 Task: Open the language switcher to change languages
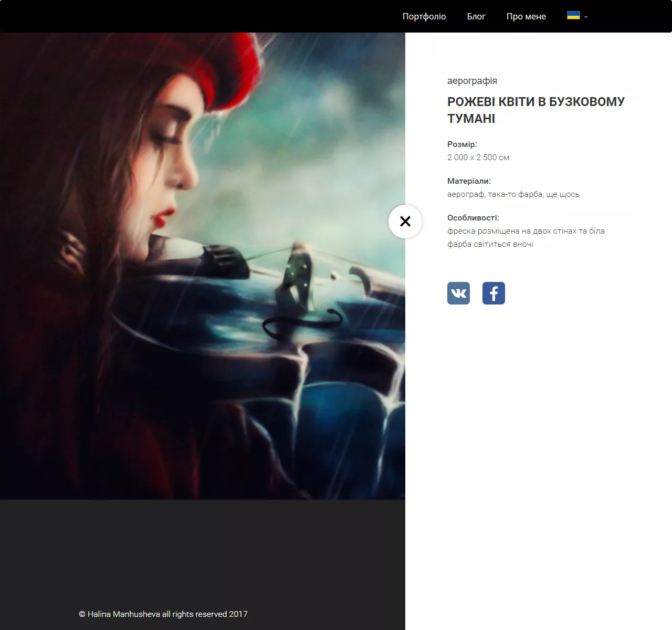coord(576,16)
